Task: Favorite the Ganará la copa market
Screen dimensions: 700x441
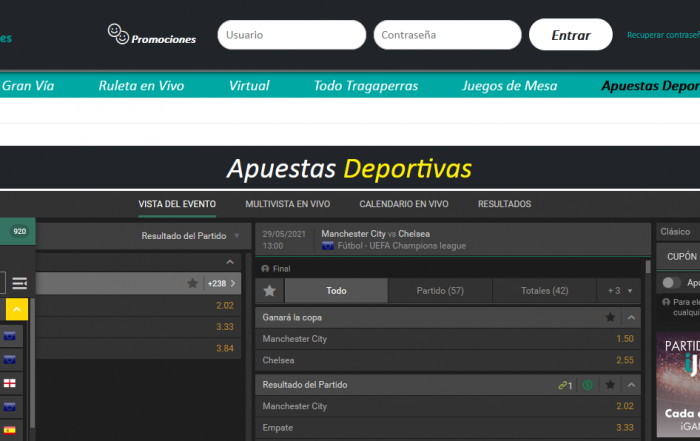Action: [610, 317]
